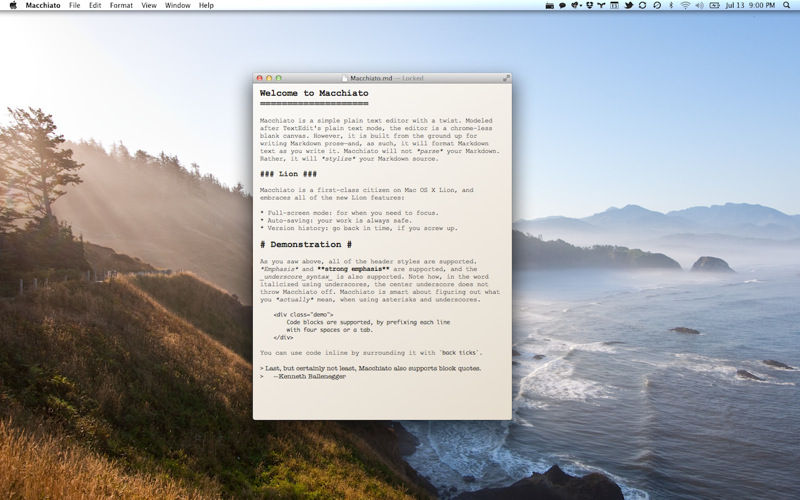Click the blank area below the block quote in editor

(x=382, y=401)
